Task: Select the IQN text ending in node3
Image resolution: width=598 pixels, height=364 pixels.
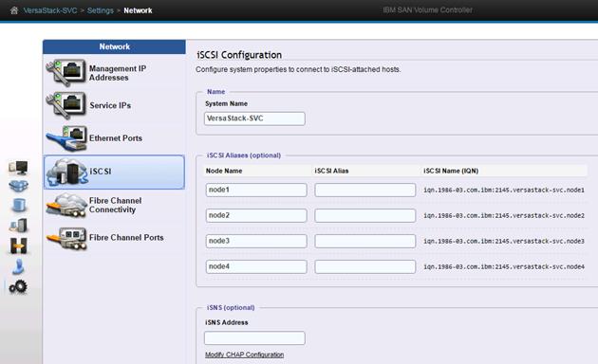Action: [x=504, y=241]
